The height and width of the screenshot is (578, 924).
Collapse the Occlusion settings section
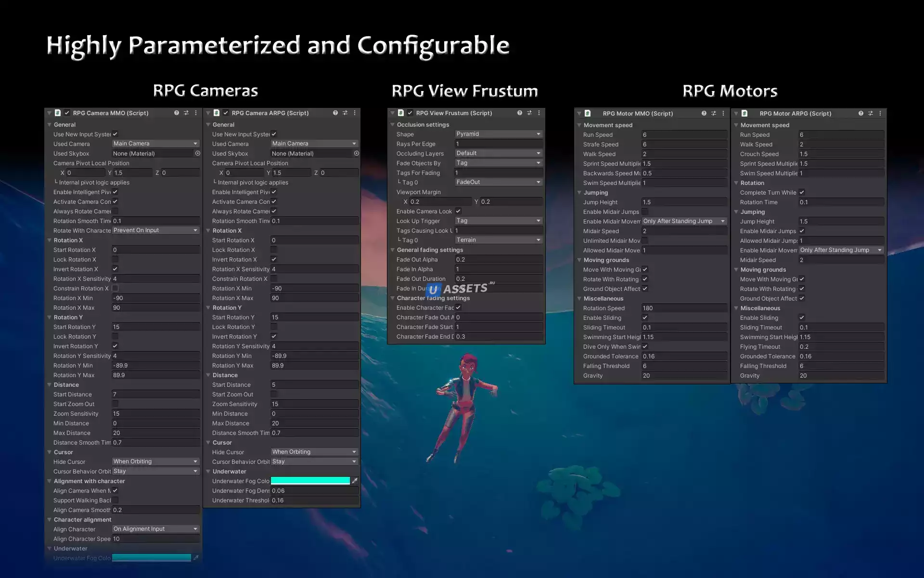click(x=392, y=124)
